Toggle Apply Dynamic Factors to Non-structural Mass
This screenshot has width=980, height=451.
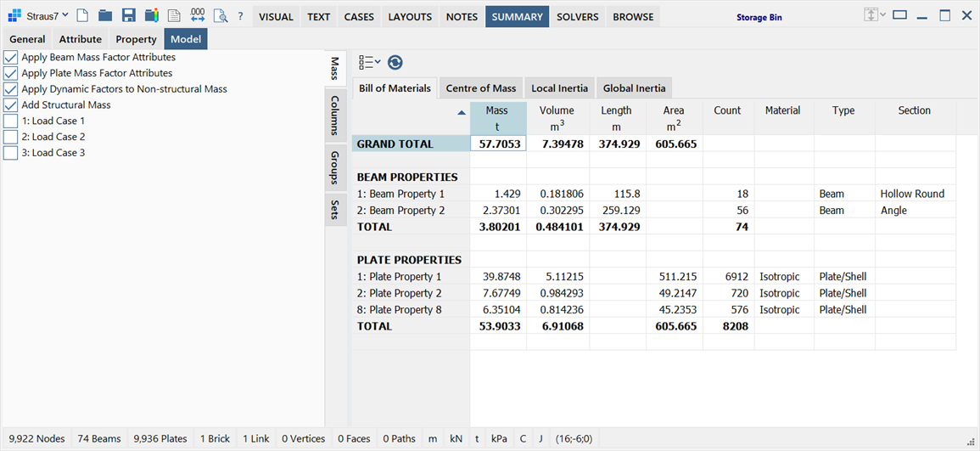11,89
